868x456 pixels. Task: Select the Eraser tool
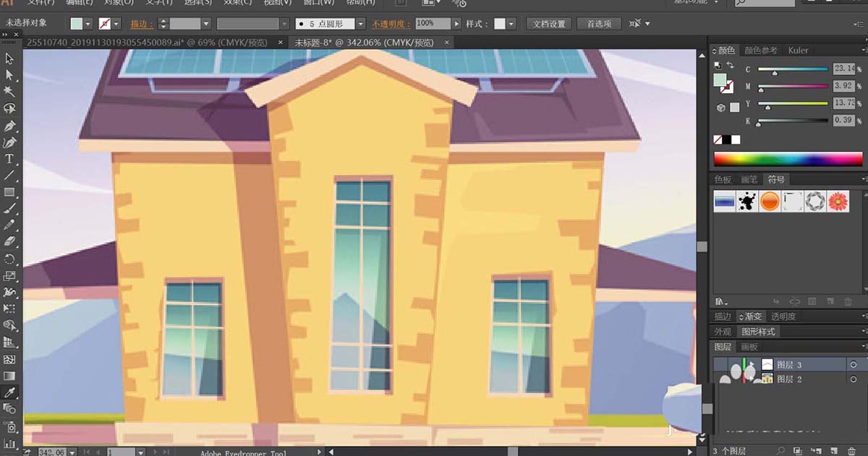[9, 242]
